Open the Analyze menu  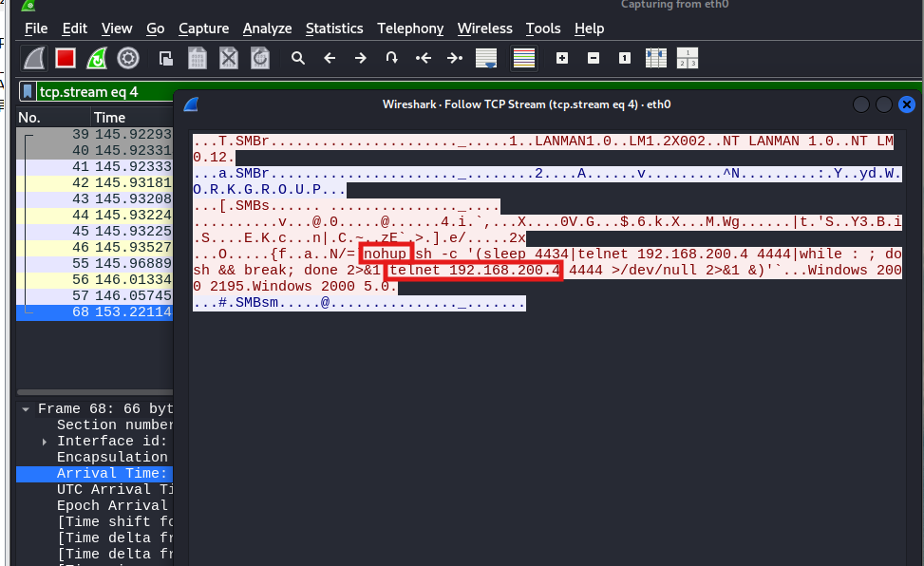coord(267,28)
